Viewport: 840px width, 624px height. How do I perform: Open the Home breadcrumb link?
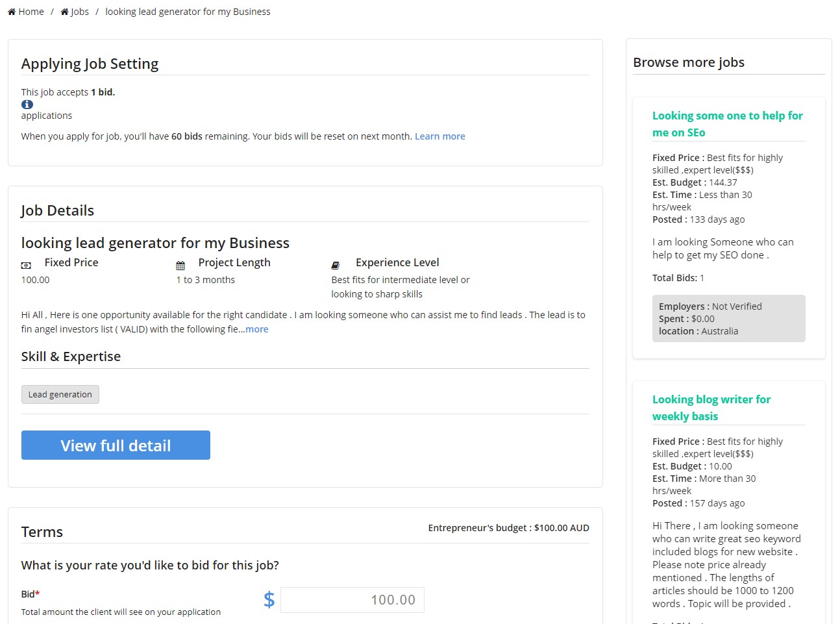pos(31,12)
